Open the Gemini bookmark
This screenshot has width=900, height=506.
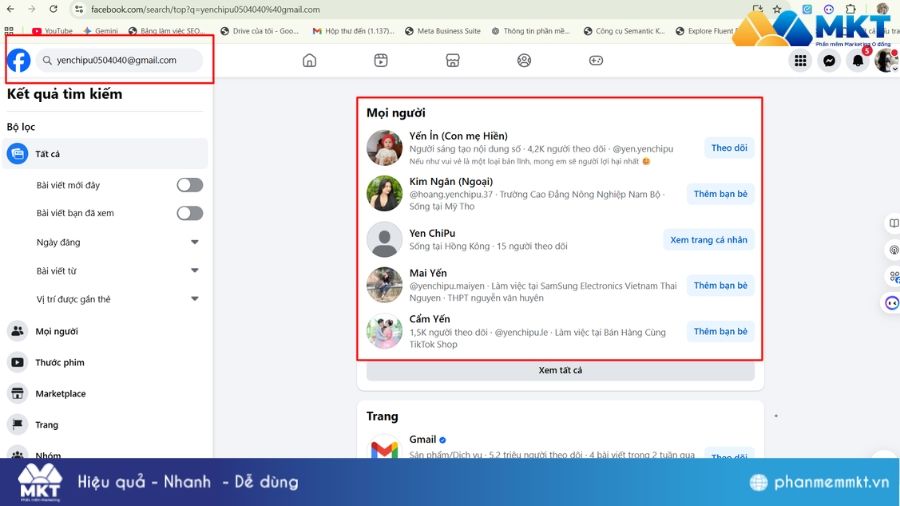[x=100, y=31]
